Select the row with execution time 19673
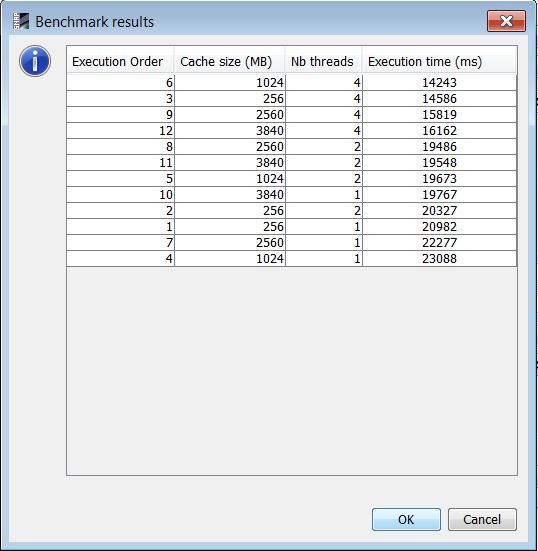The height and width of the screenshot is (551, 538). (x=292, y=179)
